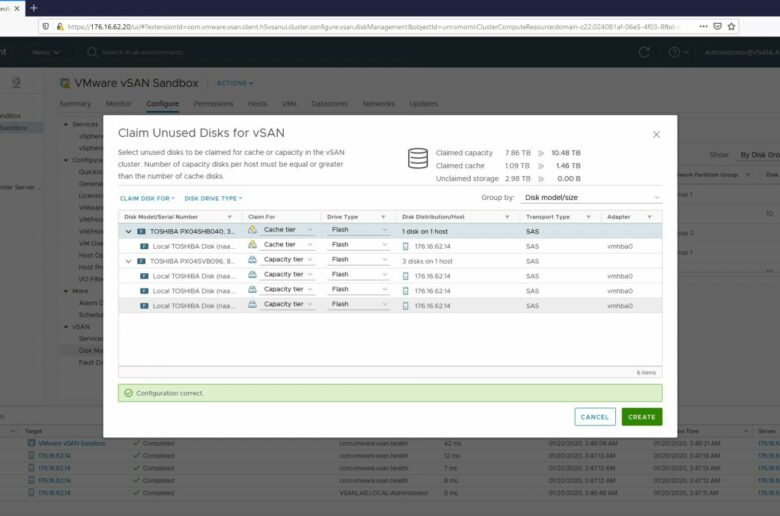Collapse the Services tree section
The height and width of the screenshot is (516, 780).
66,124
